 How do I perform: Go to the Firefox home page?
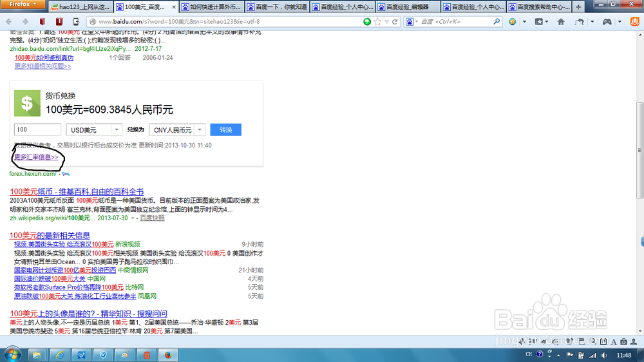[561, 21]
